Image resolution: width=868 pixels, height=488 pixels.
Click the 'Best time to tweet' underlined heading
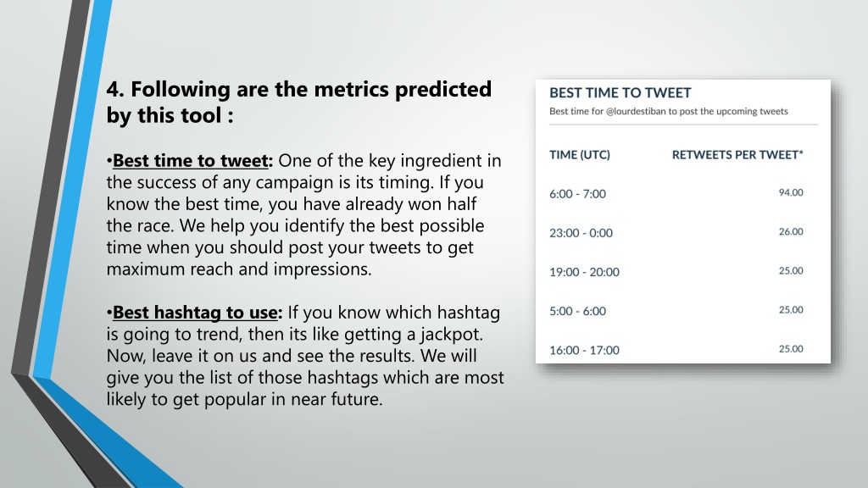click(190, 160)
